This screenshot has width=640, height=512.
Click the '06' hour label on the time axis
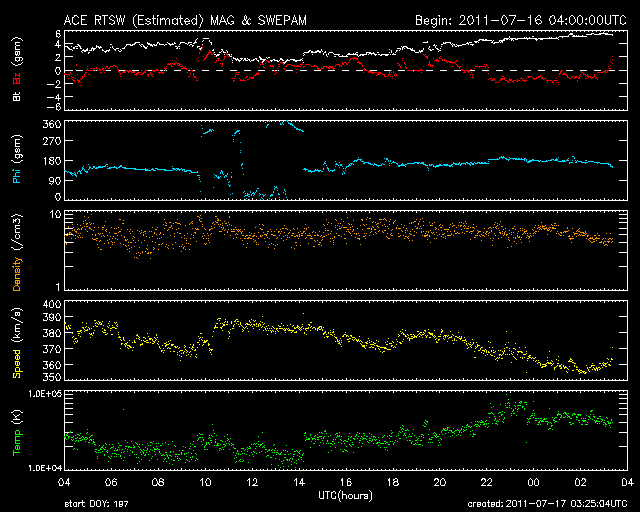coord(111,483)
